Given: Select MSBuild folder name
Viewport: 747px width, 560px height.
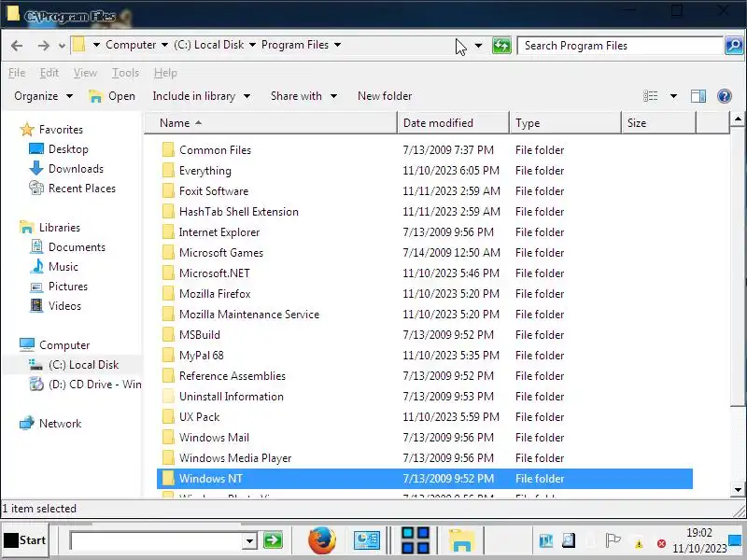Looking at the screenshot, I should pyautogui.click(x=200, y=335).
